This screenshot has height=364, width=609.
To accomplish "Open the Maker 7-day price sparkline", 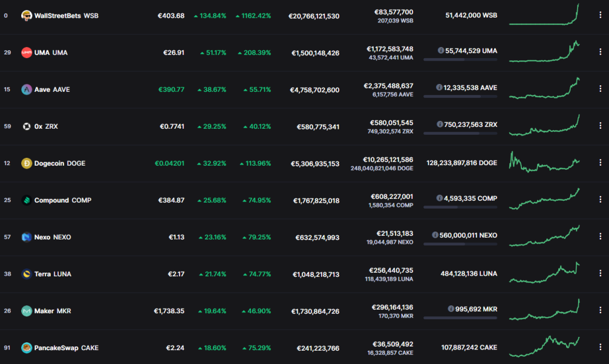I will point(544,310).
